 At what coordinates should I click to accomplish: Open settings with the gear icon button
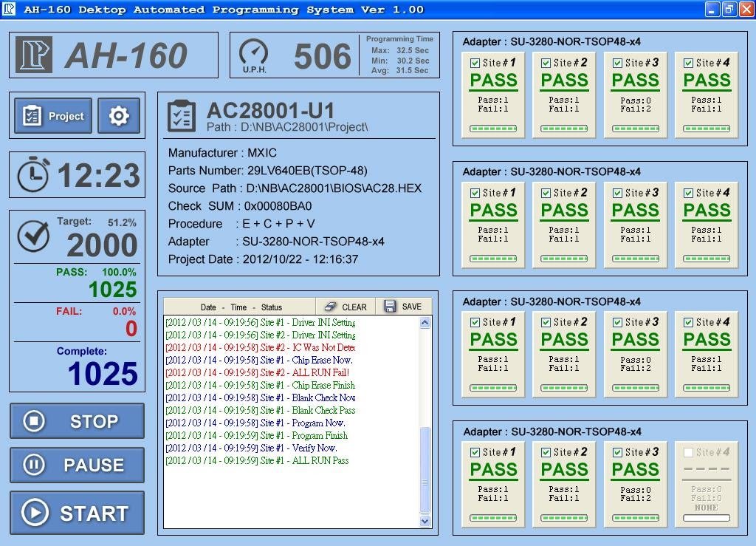tap(119, 116)
